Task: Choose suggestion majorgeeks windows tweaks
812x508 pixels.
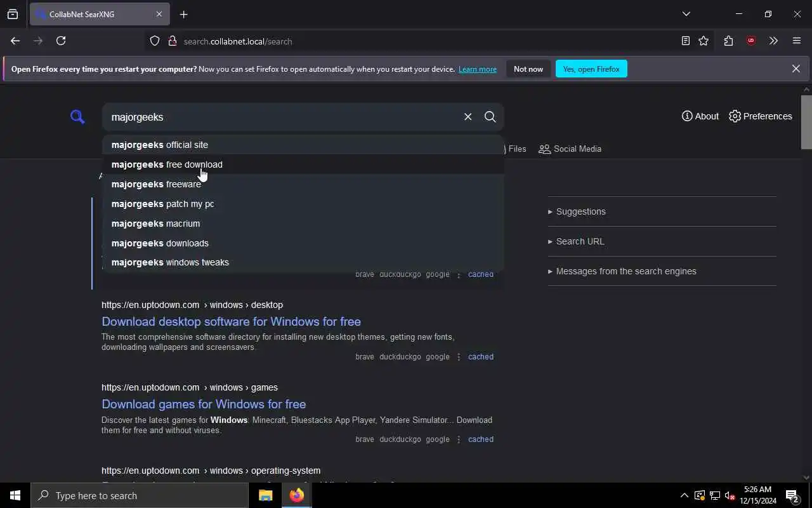Action: [x=303, y=262]
